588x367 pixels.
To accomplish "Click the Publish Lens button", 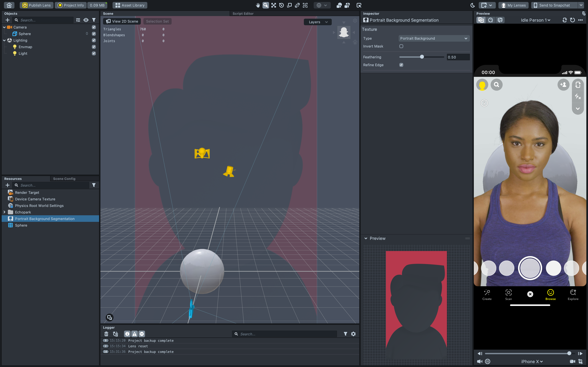I will [x=36, y=5].
